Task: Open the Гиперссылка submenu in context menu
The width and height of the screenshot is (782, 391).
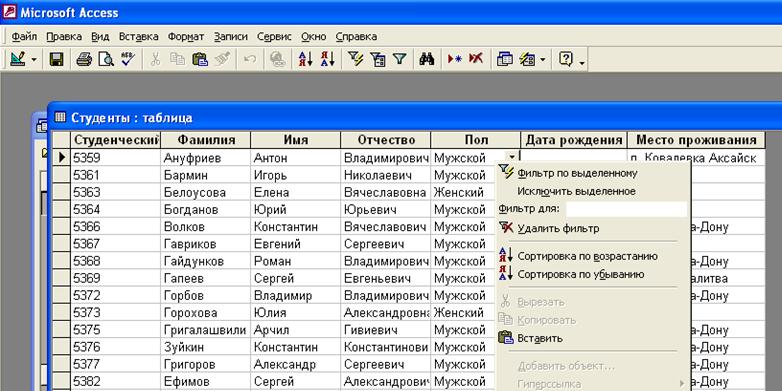Action: pos(593,384)
